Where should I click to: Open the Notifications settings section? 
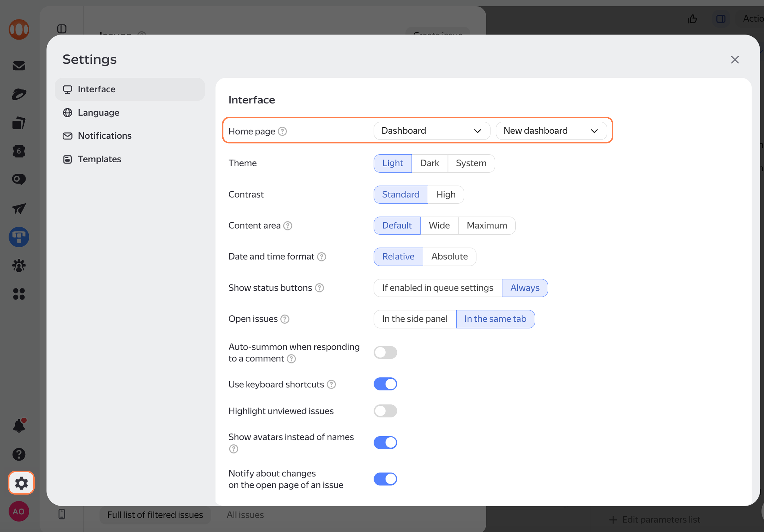(130, 136)
